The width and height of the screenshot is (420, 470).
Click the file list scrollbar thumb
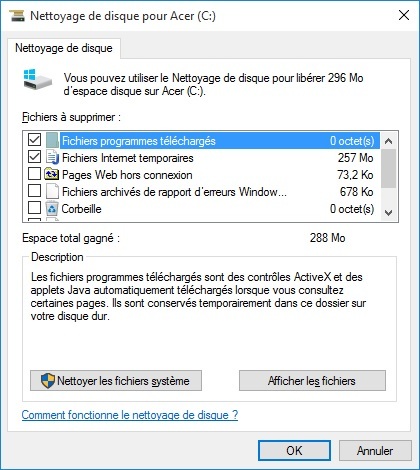click(388, 169)
